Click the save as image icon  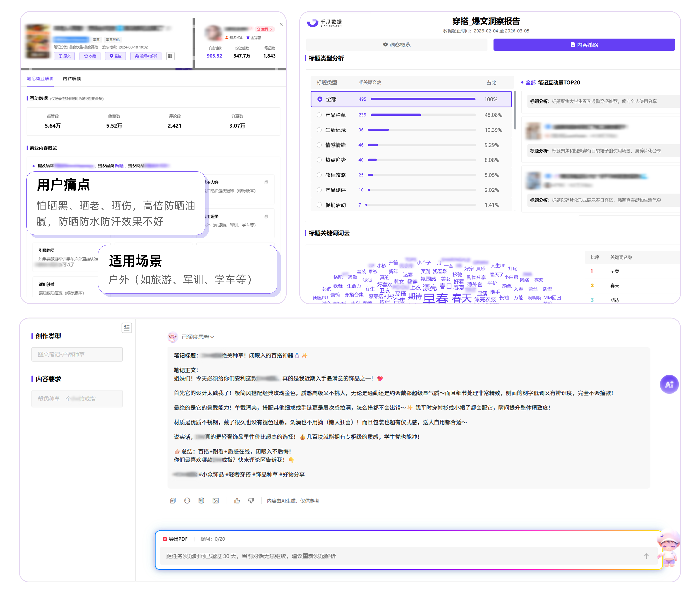click(x=215, y=500)
